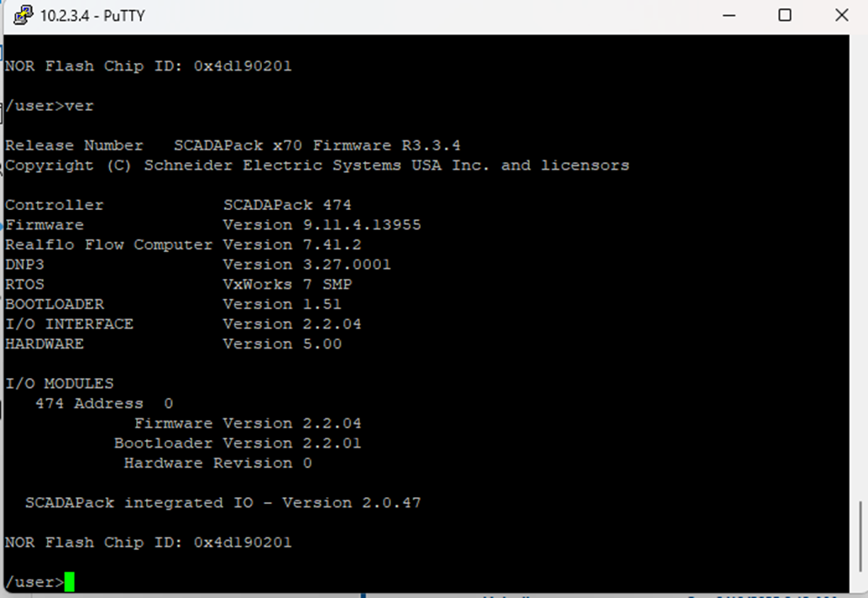Click 'SCADAPack integrated IO - Version 2.0.47'
Screen dimensions: 868x598
coord(223,503)
